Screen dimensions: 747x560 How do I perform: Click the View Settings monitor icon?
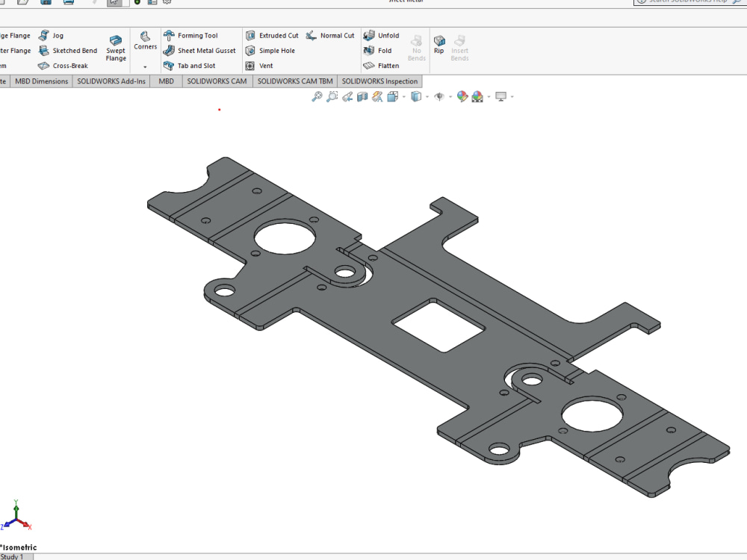500,96
